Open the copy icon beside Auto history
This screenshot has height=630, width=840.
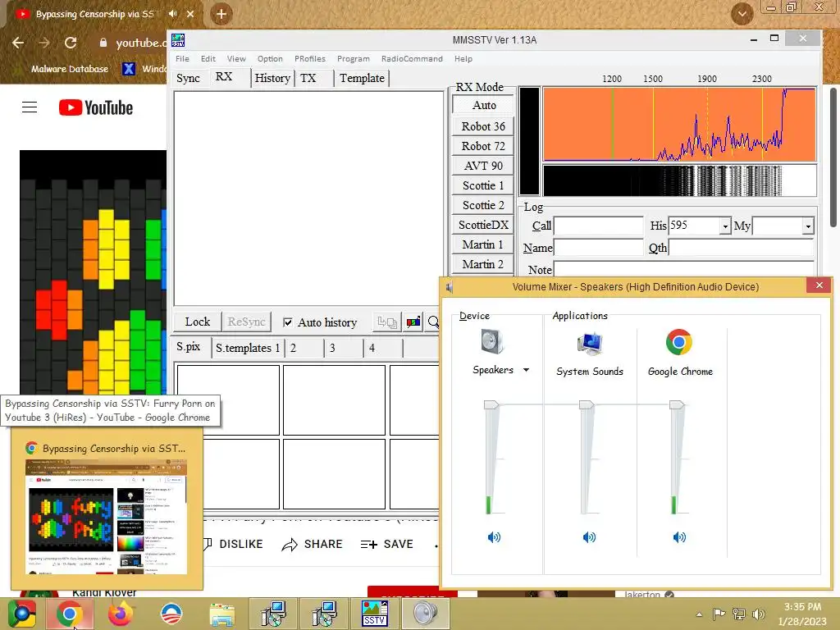click(387, 322)
